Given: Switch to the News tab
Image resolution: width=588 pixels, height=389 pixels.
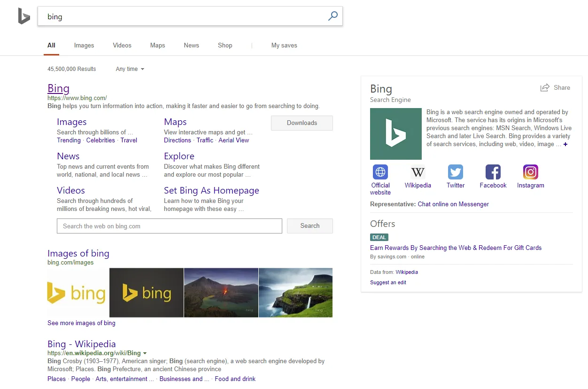Looking at the screenshot, I should pyautogui.click(x=192, y=46).
